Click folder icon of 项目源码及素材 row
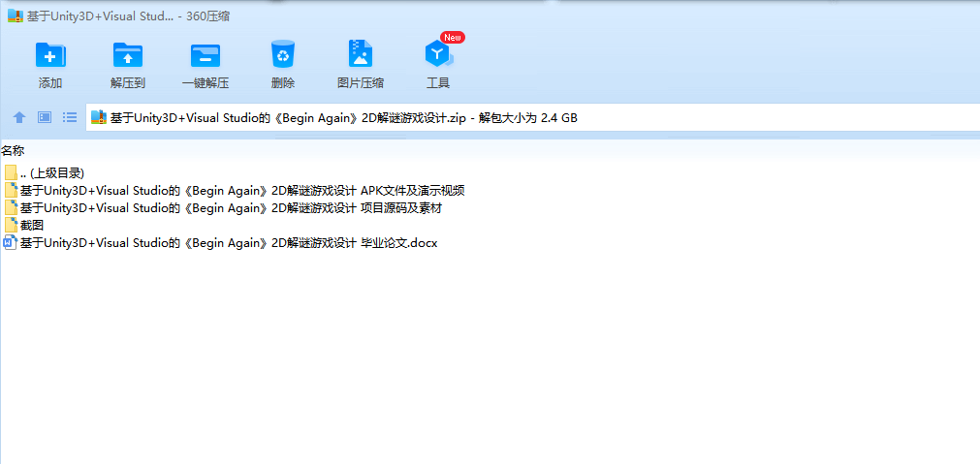980x464 pixels. 11,208
